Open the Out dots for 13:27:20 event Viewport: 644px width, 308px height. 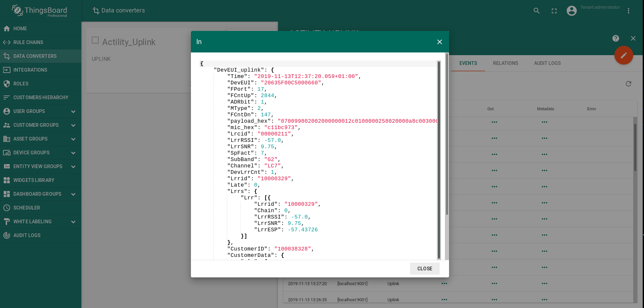[x=494, y=283]
